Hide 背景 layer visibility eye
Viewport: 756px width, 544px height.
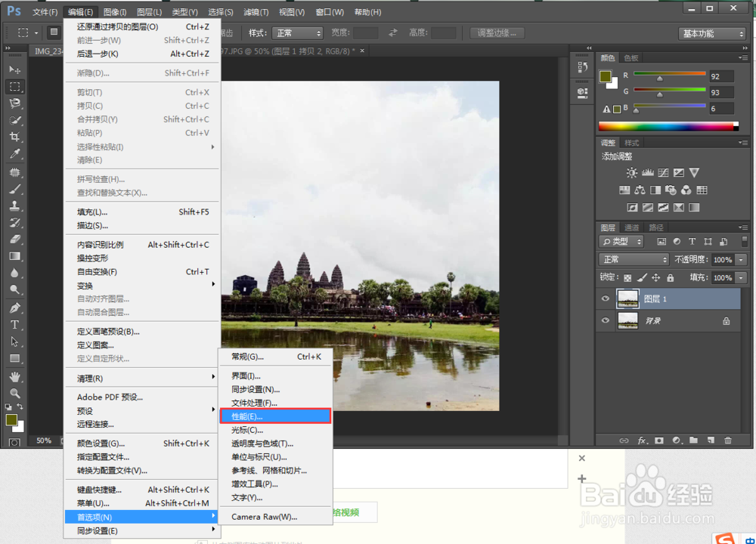click(605, 320)
